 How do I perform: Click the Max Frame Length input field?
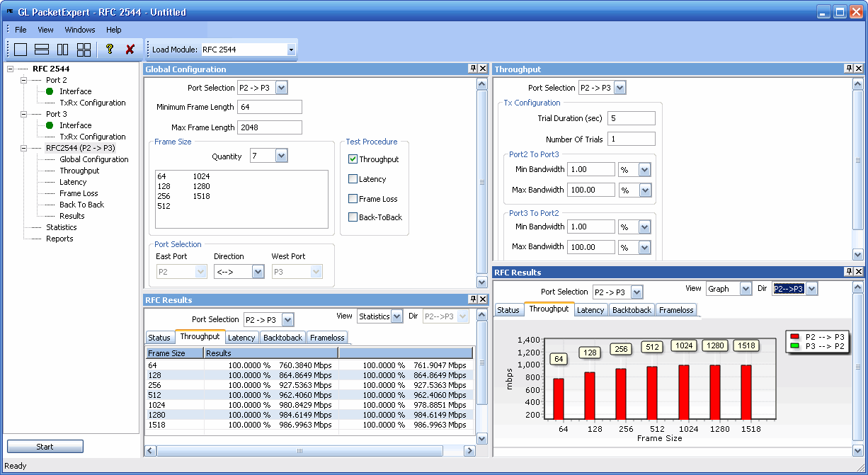point(270,127)
